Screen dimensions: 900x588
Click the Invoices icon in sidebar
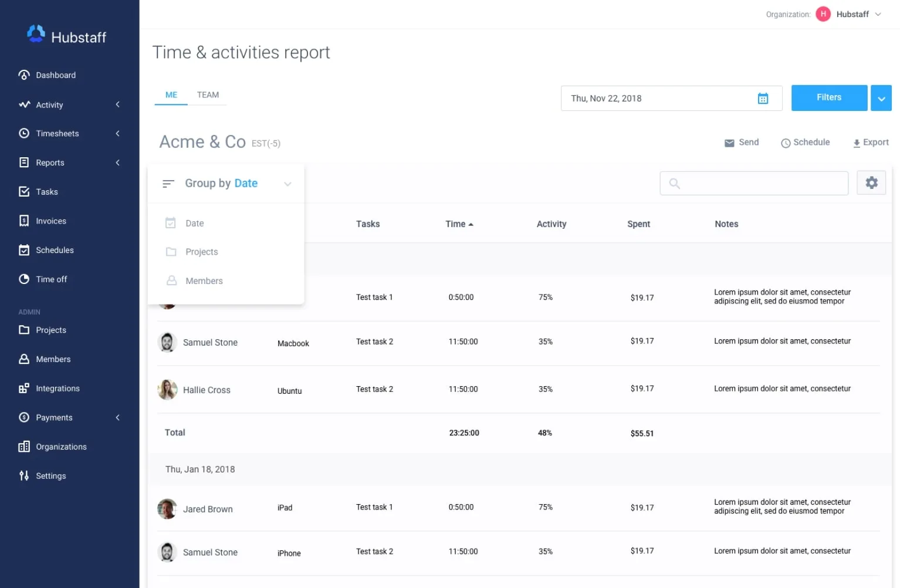[24, 221]
